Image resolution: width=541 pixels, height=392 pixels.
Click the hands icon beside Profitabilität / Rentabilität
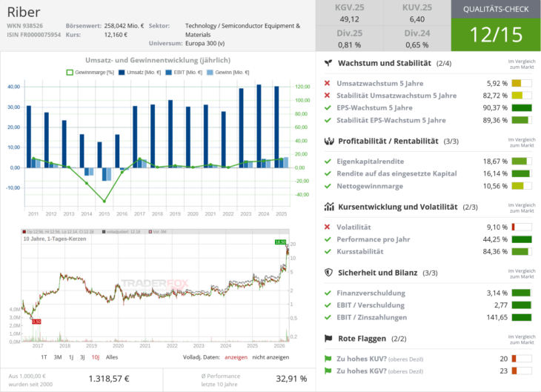329,141
